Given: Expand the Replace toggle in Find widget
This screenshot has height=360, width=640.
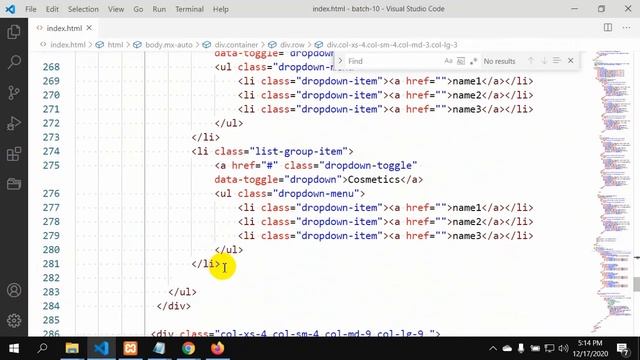Looking at the screenshot, I should [340, 61].
